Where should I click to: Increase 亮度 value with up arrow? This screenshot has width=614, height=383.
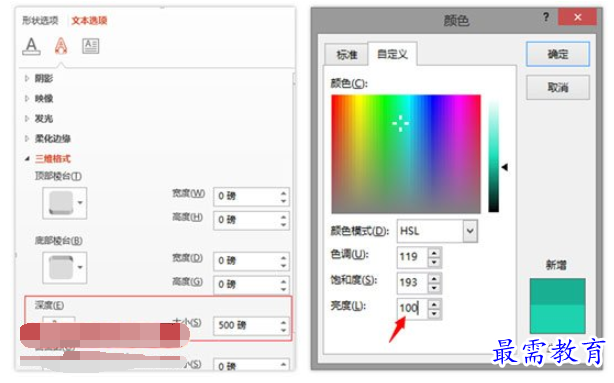[434, 304]
